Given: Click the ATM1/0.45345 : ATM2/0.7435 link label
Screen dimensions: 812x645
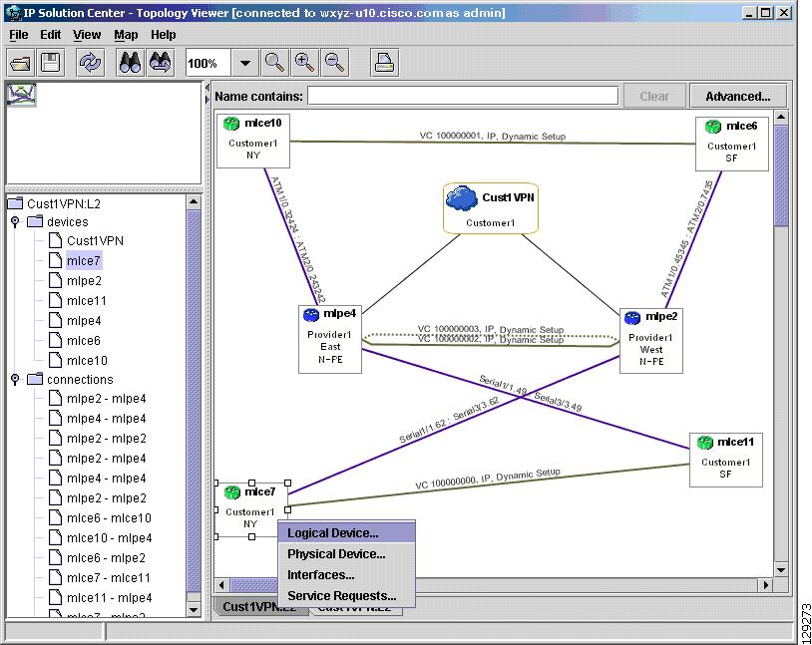Looking at the screenshot, I should click(687, 238).
